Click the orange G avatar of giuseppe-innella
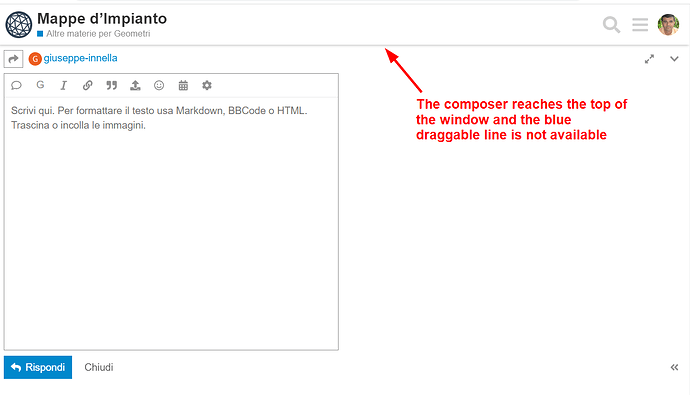This screenshot has height=395, width=690. pos(35,59)
